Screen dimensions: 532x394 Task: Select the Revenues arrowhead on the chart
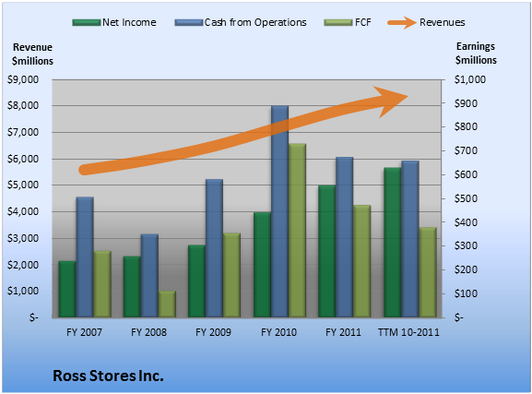(392, 101)
